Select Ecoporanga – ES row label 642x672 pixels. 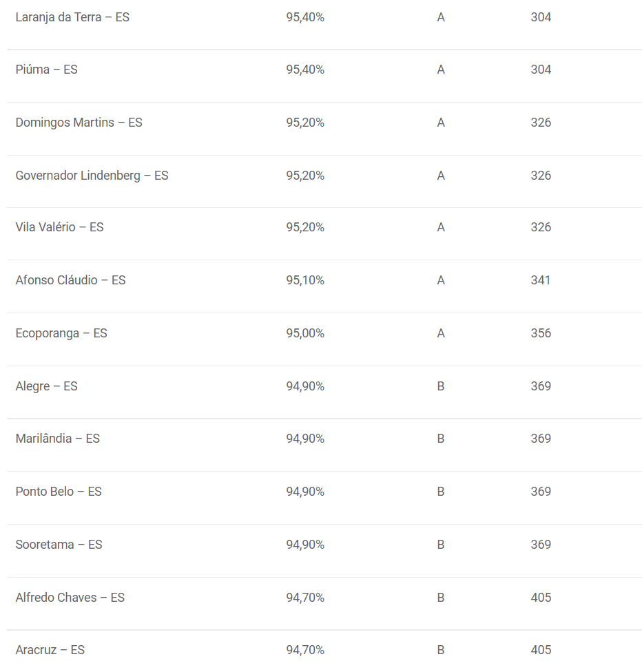(61, 333)
